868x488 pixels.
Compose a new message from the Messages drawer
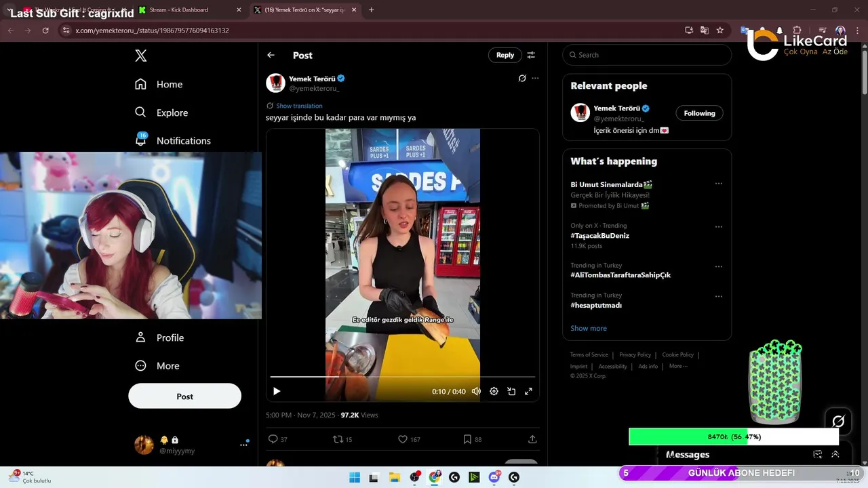point(818,455)
